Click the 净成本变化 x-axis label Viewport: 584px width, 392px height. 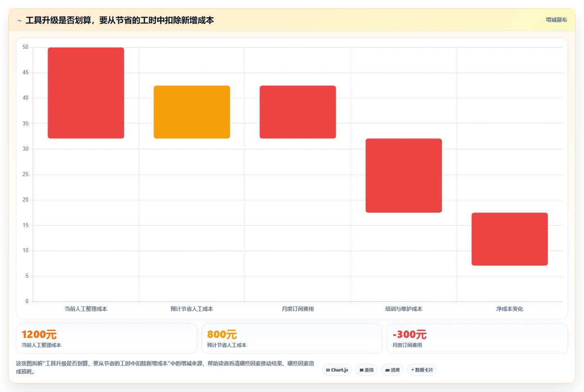[x=509, y=309]
